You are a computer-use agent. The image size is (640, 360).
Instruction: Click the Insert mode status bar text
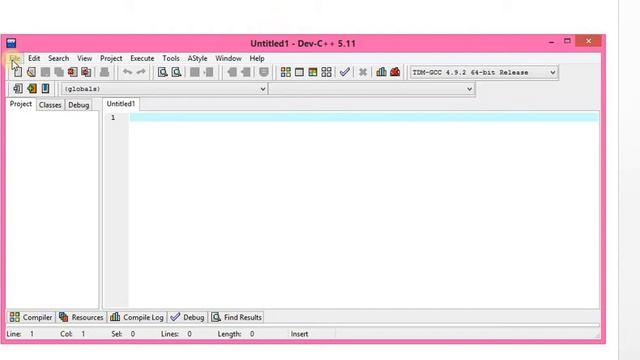(x=299, y=334)
